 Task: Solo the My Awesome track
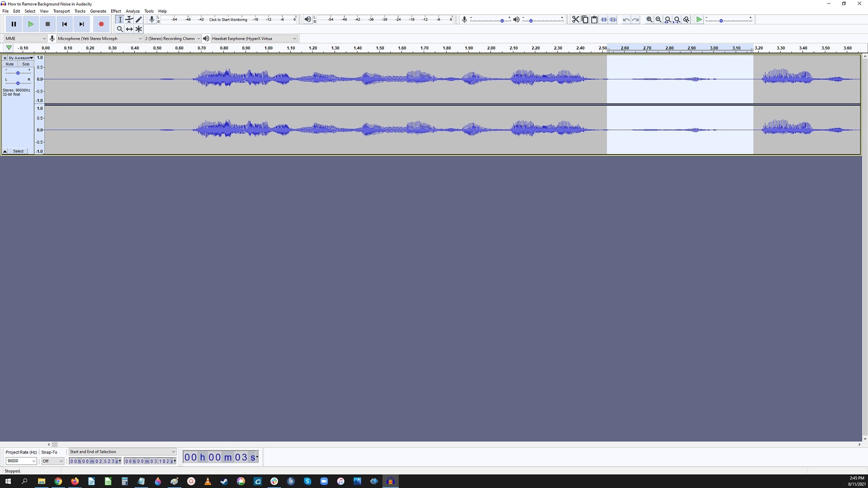(x=26, y=64)
